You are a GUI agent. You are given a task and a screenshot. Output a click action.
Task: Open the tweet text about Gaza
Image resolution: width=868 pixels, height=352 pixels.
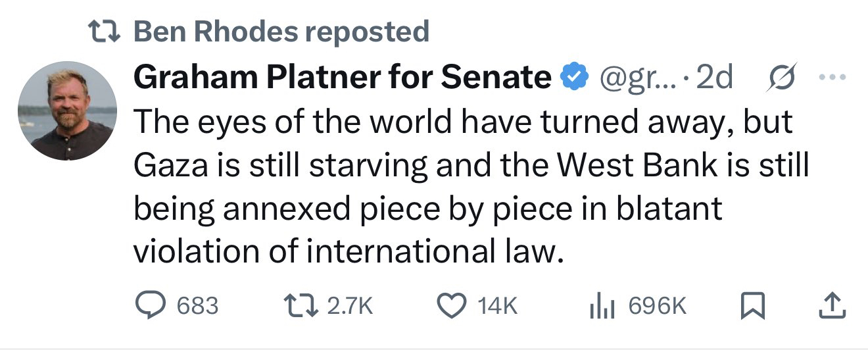pos(460,187)
